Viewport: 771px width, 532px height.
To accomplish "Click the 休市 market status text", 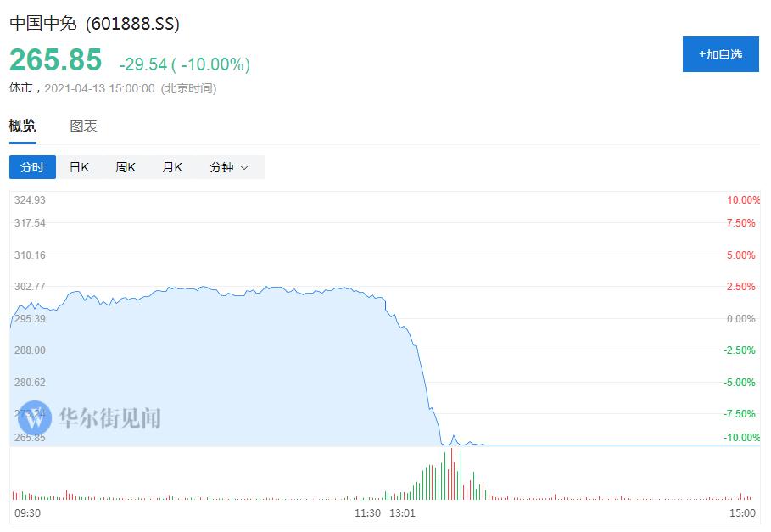I will click(x=20, y=87).
